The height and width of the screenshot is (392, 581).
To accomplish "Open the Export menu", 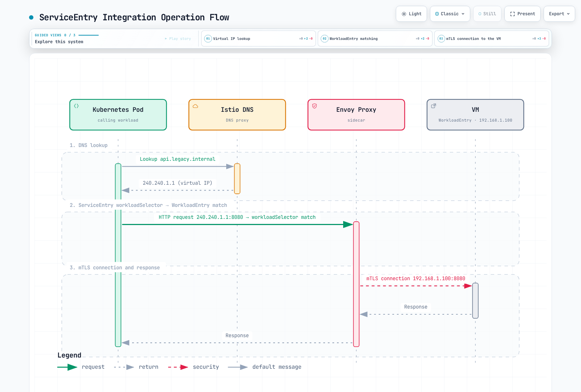I will coord(559,14).
